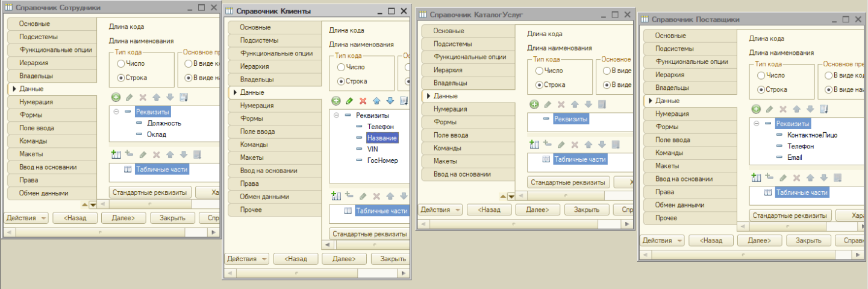The width and height of the screenshot is (868, 289).
Task: Click Стандартные реквизиты in Поставщики window
Action: click(x=791, y=215)
